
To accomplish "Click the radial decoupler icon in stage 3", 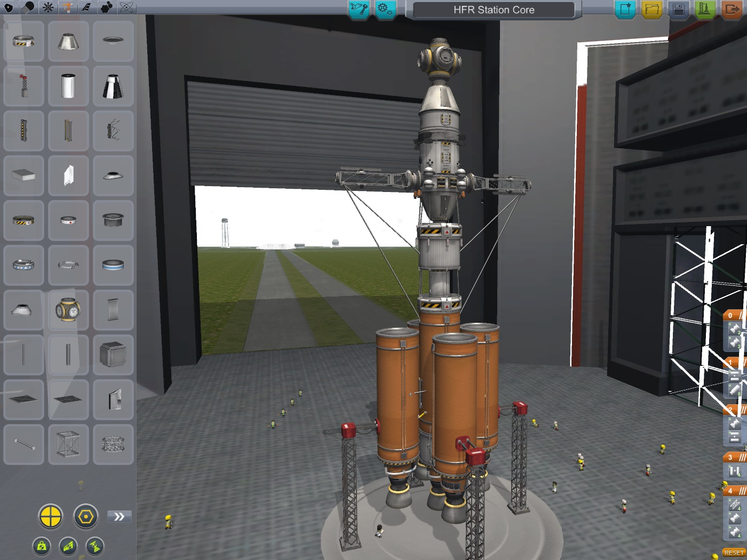I will pos(735,471).
